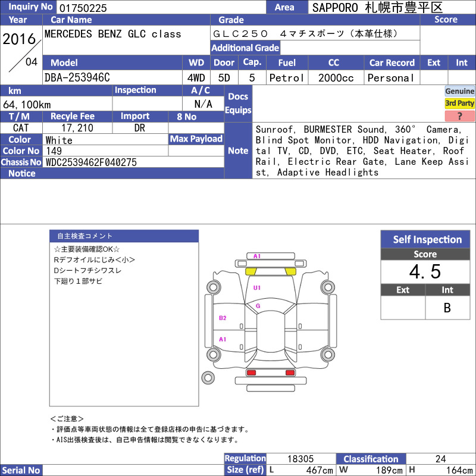
Task: Click the fuel value Petrol
Action: point(287,78)
